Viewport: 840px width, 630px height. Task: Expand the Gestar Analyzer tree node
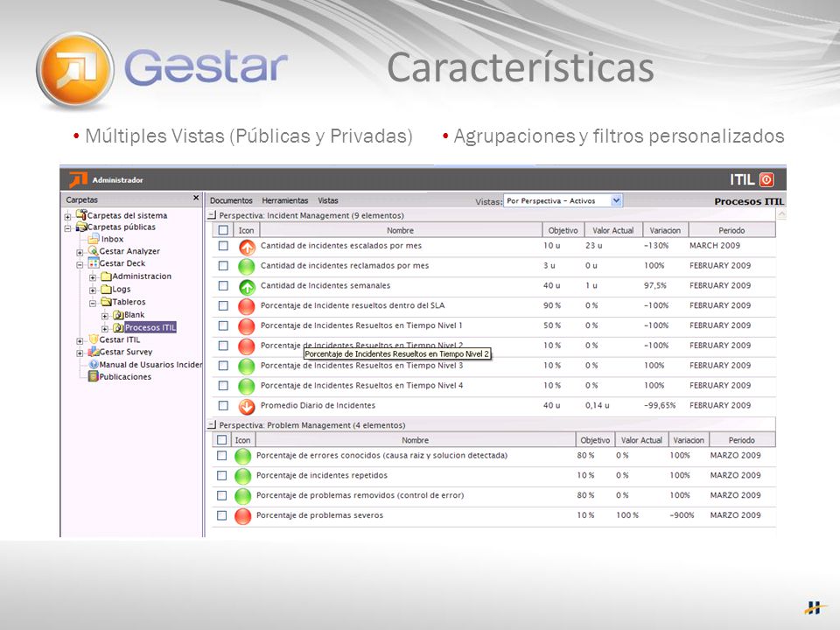click(x=80, y=252)
